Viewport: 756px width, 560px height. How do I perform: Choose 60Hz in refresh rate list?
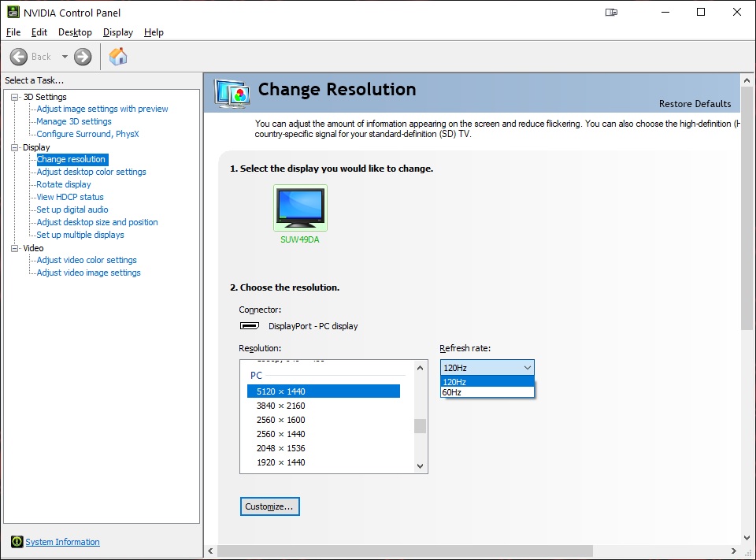487,392
